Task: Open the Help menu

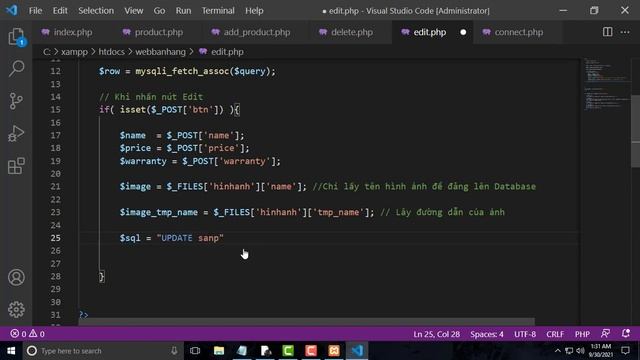Action: pyautogui.click(x=254, y=11)
